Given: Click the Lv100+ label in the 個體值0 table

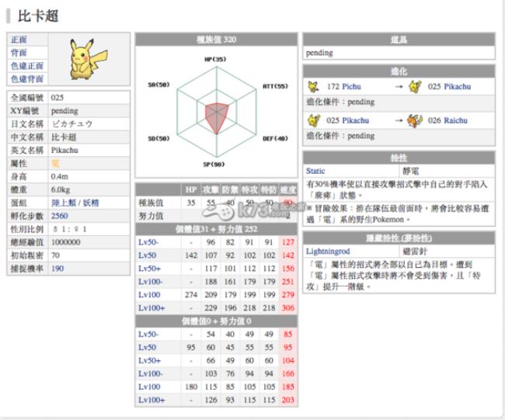Looking at the screenshot, I should click(x=151, y=400).
